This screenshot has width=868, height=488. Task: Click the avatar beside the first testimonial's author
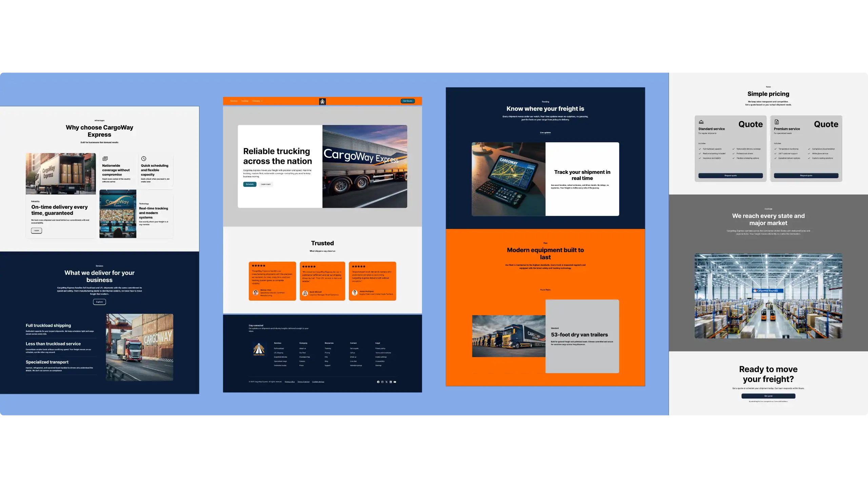[x=256, y=293]
